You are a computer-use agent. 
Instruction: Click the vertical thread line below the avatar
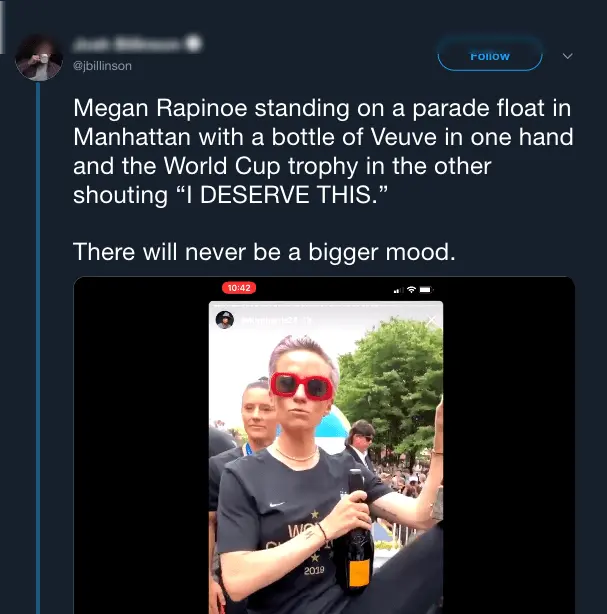point(39,350)
